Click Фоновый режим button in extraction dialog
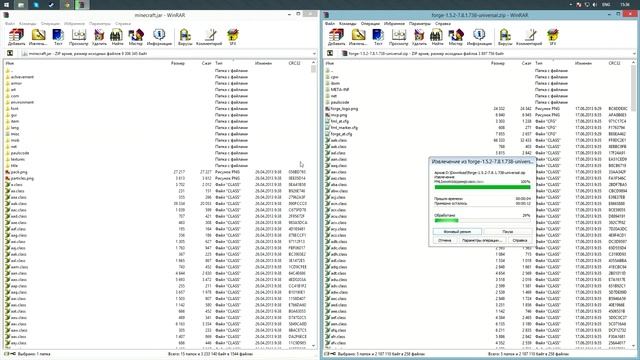This screenshot has height=360, width=640. (457, 231)
